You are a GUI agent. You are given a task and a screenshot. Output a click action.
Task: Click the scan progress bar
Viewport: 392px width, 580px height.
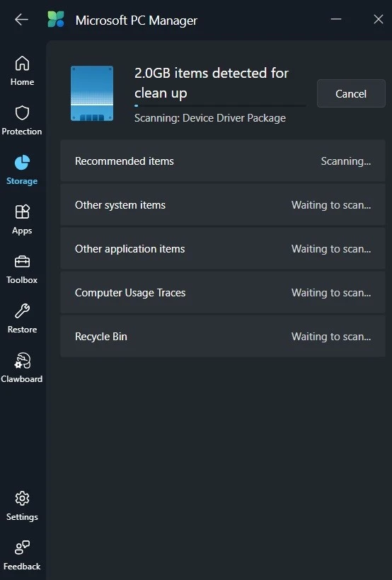click(220, 106)
